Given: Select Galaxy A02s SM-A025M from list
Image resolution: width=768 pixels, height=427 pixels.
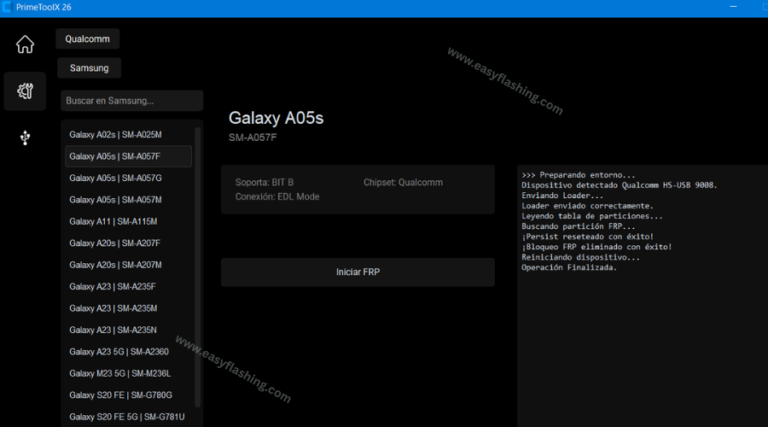Looking at the screenshot, I should pos(128,134).
